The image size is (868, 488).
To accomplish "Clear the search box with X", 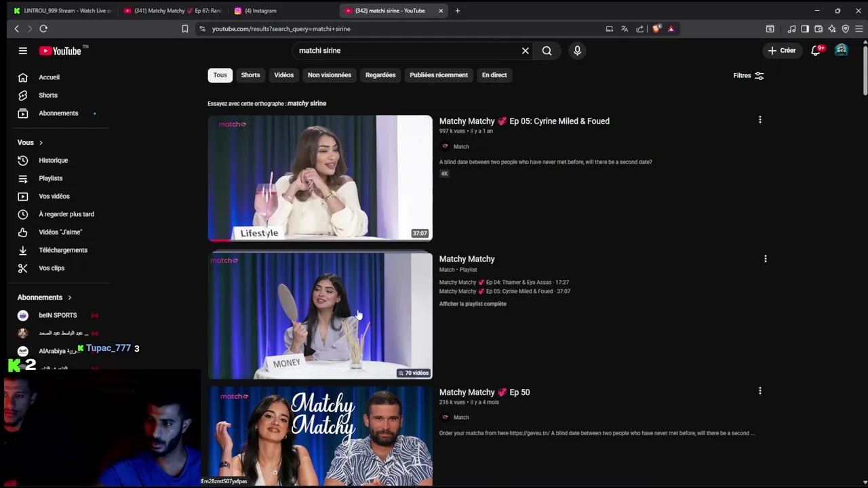I will (x=525, y=51).
